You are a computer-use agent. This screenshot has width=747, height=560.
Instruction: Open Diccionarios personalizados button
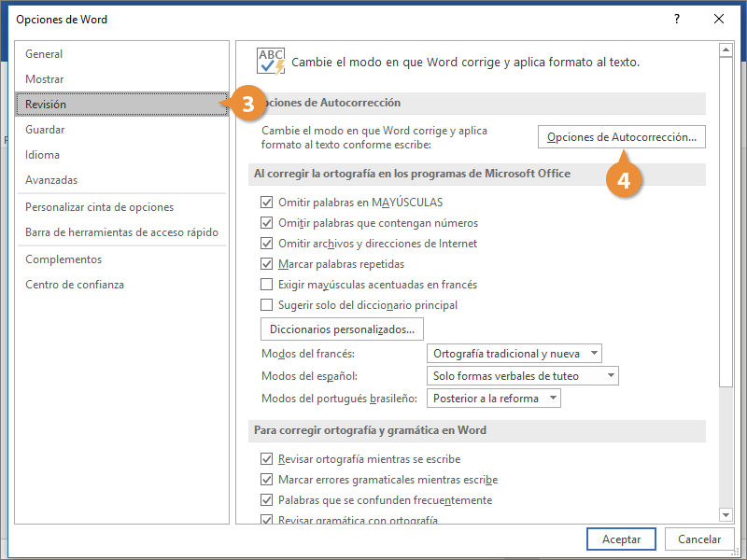342,329
